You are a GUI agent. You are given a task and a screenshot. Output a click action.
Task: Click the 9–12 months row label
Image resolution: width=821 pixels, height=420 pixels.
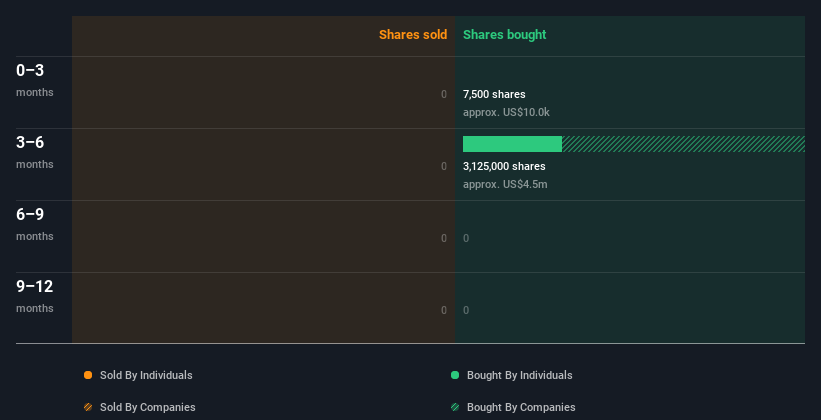(x=35, y=296)
